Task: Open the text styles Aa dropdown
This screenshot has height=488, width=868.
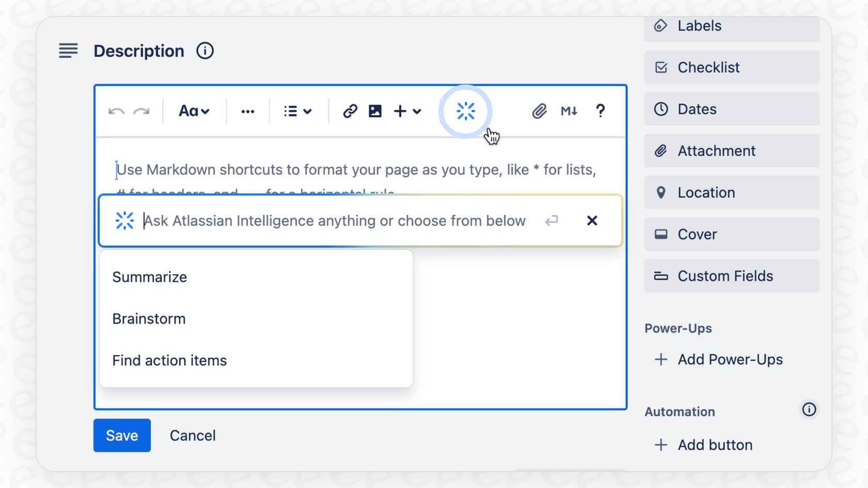Action: click(194, 111)
